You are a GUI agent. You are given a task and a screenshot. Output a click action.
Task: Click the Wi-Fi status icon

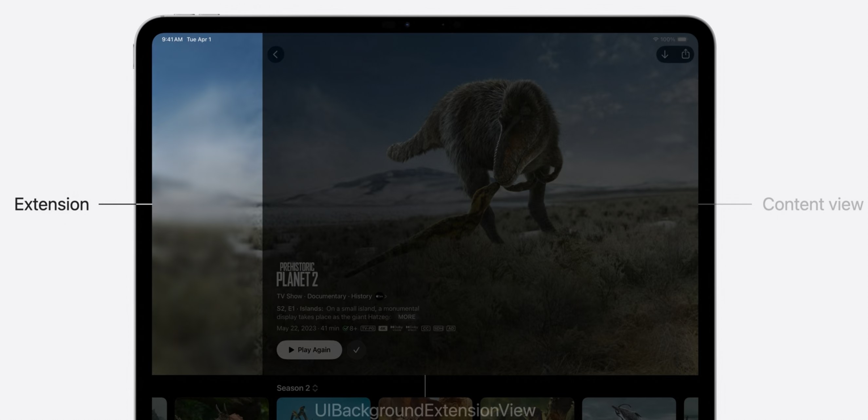[x=655, y=39]
